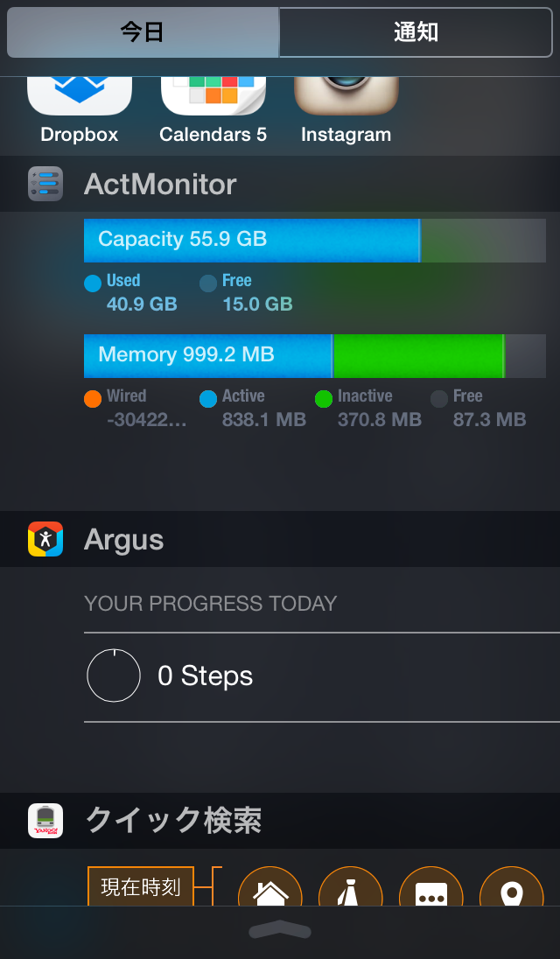The width and height of the screenshot is (560, 959).
Task: Switch to the 今日 tab
Action: click(143, 32)
